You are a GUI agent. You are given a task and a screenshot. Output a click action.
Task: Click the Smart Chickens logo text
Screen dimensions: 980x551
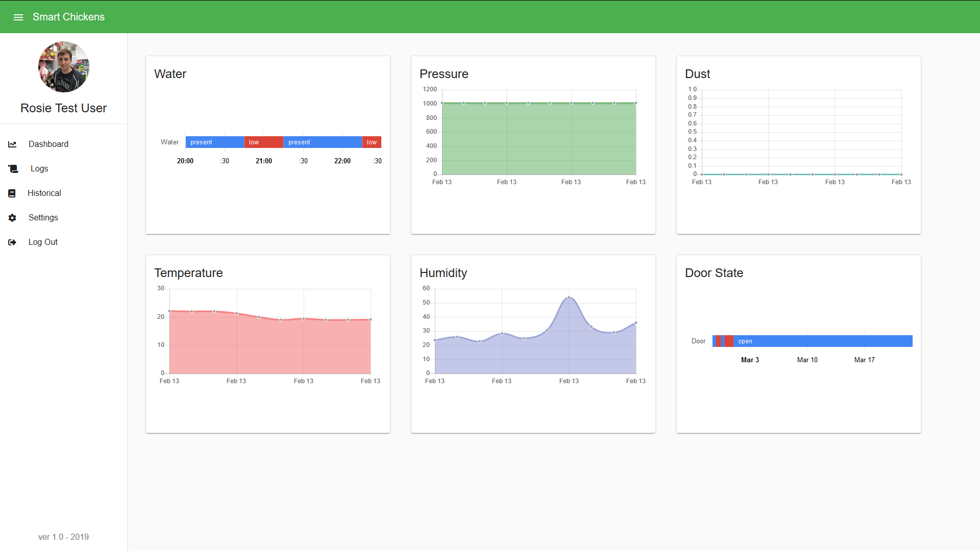click(x=69, y=17)
